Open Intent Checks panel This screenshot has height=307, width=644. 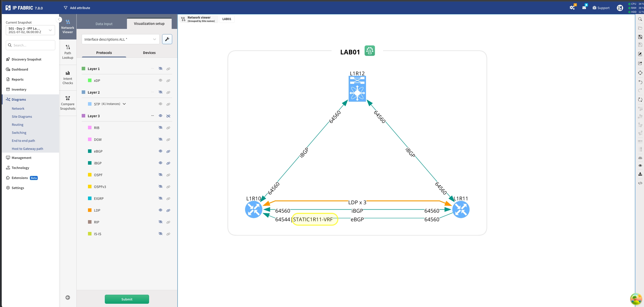point(68,78)
